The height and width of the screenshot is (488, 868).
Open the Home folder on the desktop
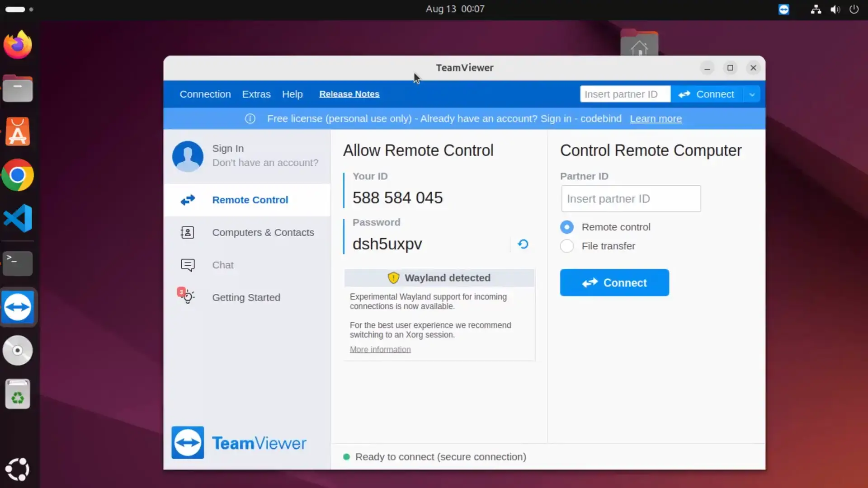click(639, 43)
